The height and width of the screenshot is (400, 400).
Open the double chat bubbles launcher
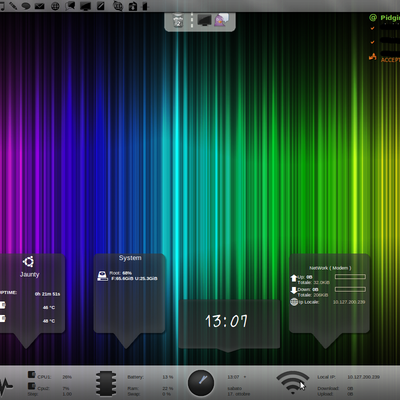(70, 6)
